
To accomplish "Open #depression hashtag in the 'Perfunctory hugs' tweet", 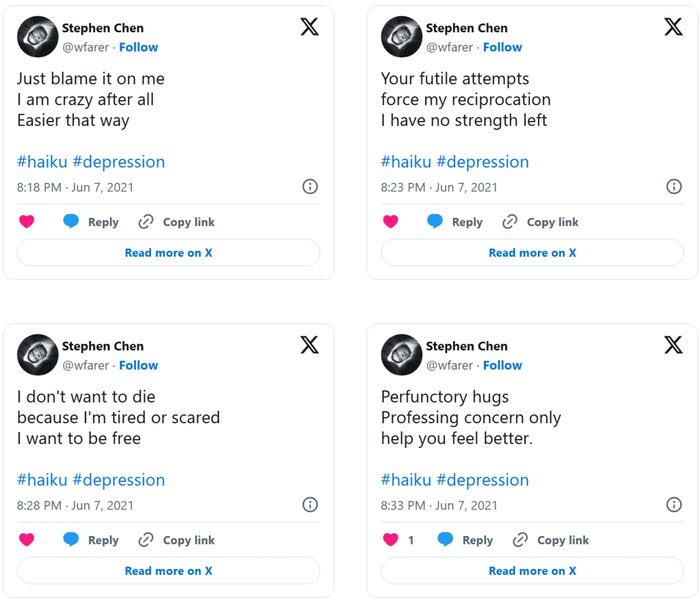I will [x=482, y=480].
